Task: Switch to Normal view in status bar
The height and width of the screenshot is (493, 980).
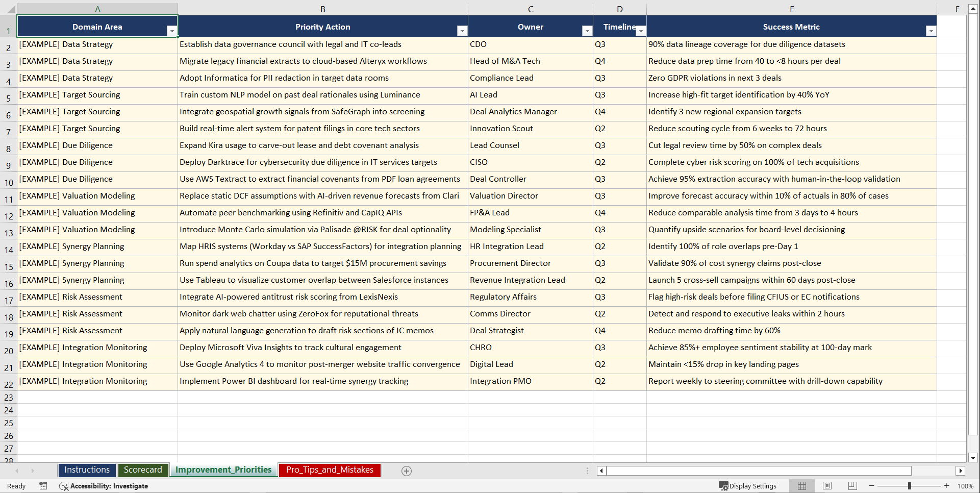Action: pos(801,486)
